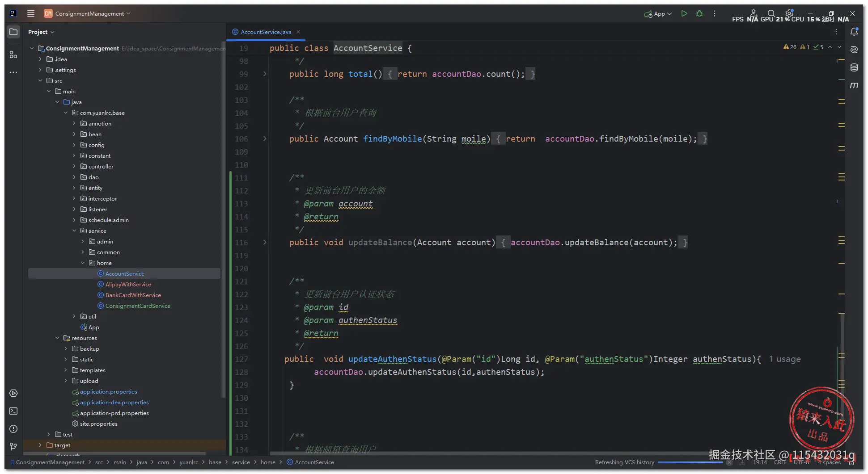Collapse the resources folder
Viewport: 868px width, 474px height.
[x=57, y=338]
